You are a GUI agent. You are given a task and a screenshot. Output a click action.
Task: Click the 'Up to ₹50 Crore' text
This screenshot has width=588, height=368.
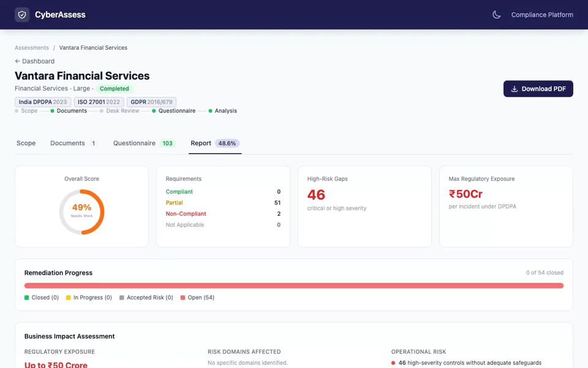coord(56,365)
